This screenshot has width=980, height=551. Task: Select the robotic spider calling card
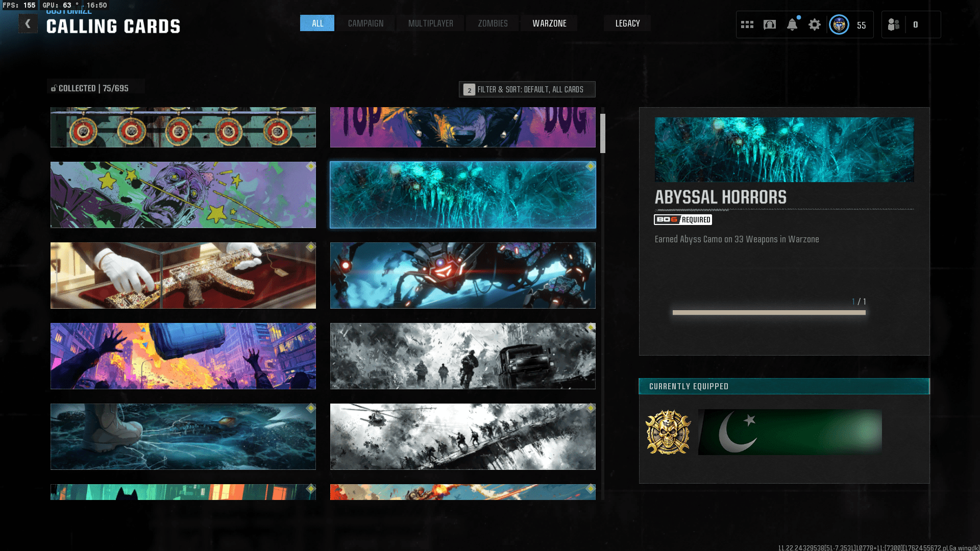click(462, 275)
